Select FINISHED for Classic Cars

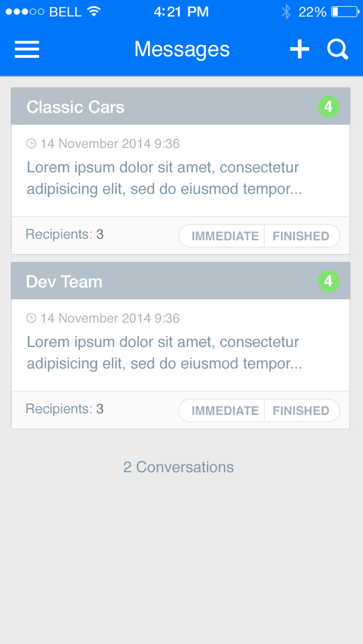point(301,236)
